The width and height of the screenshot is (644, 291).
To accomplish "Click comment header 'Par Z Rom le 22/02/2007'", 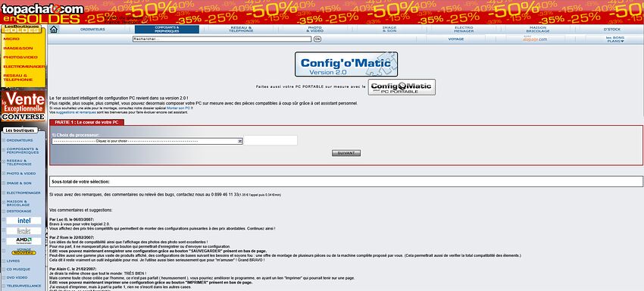I will [72, 237].
